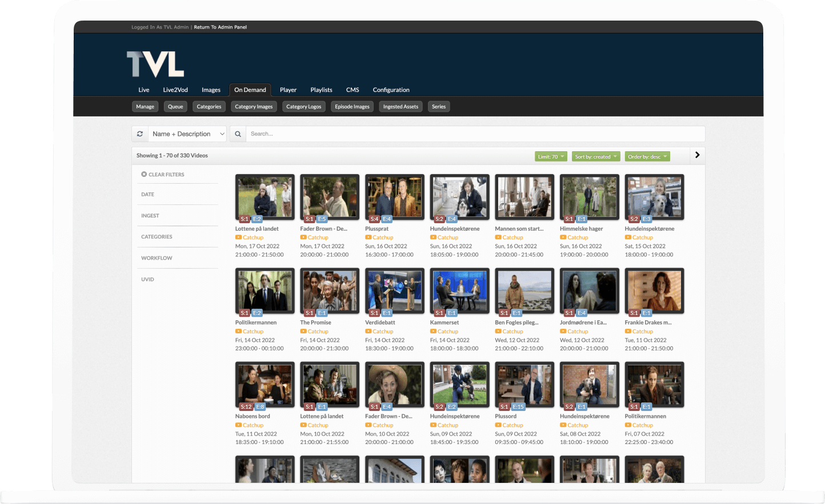This screenshot has width=825, height=504.
Task: Click the Himmelske hager title
Action: pyautogui.click(x=581, y=229)
